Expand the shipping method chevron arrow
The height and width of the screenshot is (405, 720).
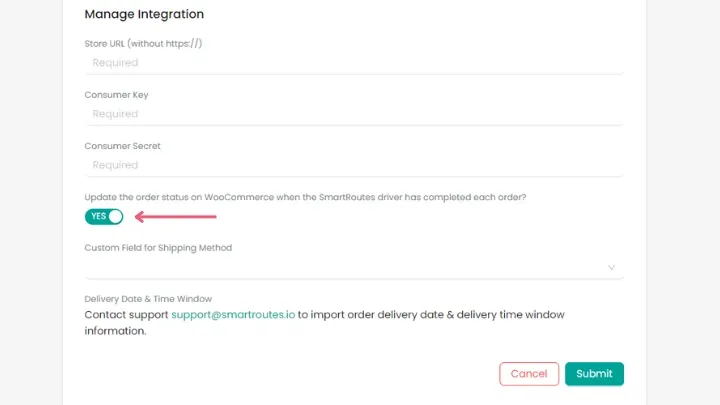pyautogui.click(x=612, y=268)
